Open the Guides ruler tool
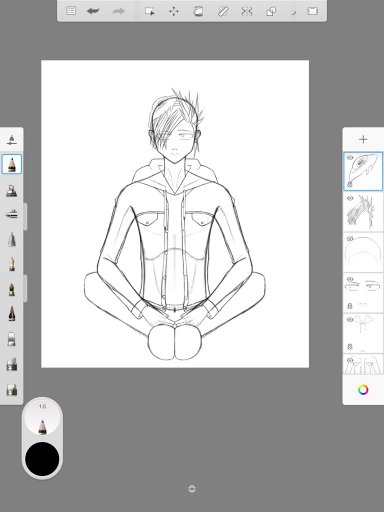Viewport: 384px width, 512px height. click(223, 11)
